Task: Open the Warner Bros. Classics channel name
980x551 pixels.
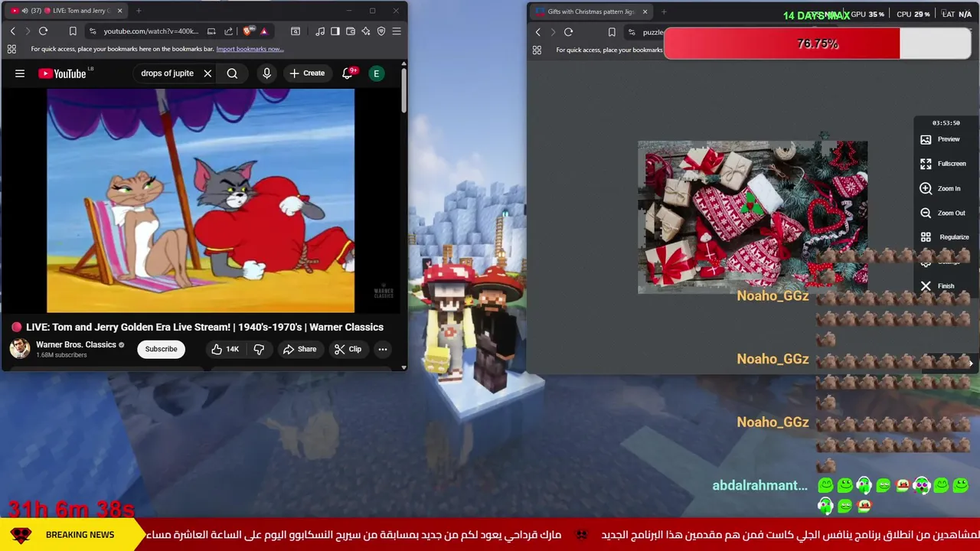Action: [x=76, y=344]
